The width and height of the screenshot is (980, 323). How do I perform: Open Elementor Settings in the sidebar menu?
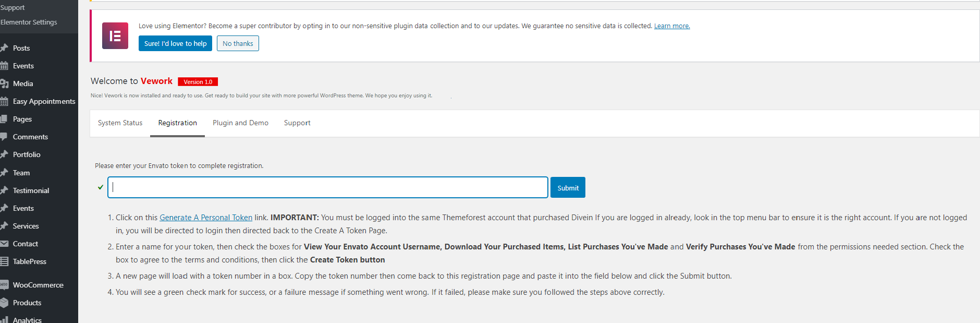(29, 22)
